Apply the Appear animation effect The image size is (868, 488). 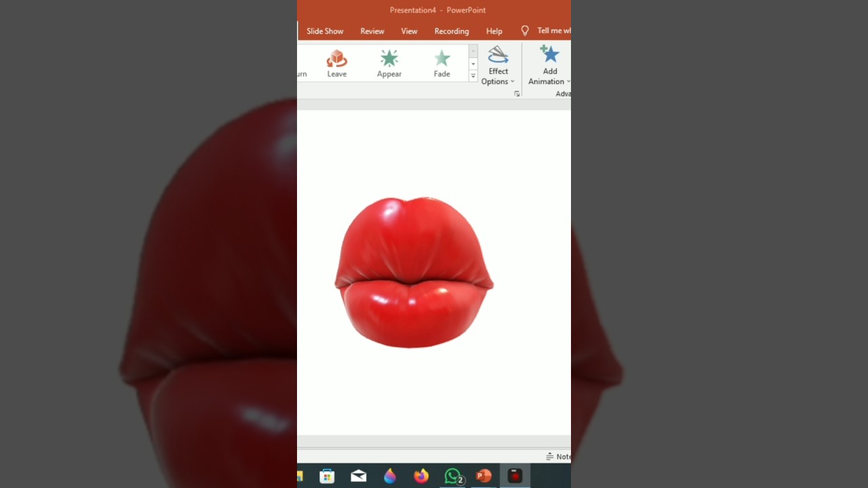(389, 64)
